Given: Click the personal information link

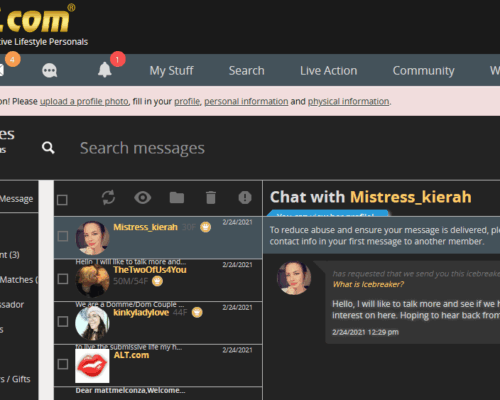Looking at the screenshot, I should click(246, 101).
